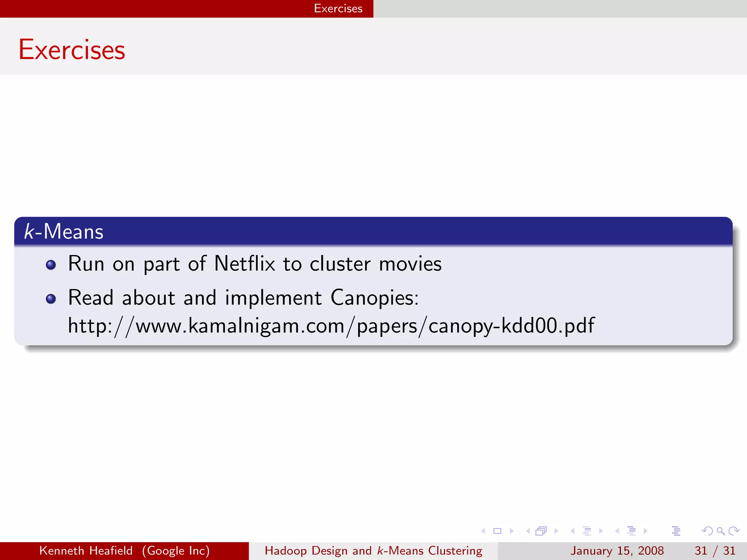Click the Exercises slide title
The image size is (747, 560).
click(72, 50)
